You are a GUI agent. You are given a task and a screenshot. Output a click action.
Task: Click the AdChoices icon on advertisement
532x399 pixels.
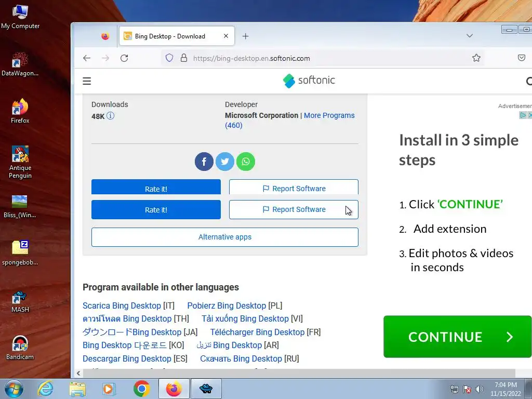pos(523,115)
